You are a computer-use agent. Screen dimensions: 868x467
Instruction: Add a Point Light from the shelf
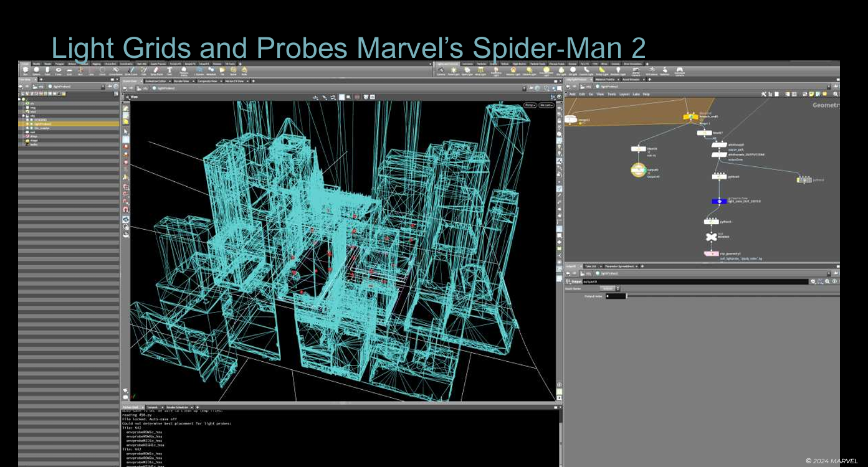[454, 70]
